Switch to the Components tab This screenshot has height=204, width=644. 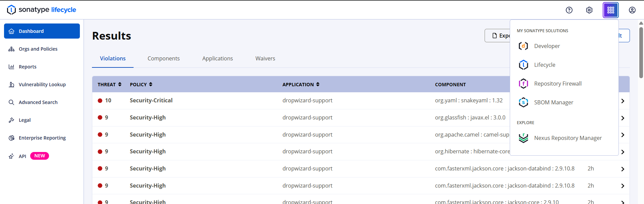pos(164,58)
